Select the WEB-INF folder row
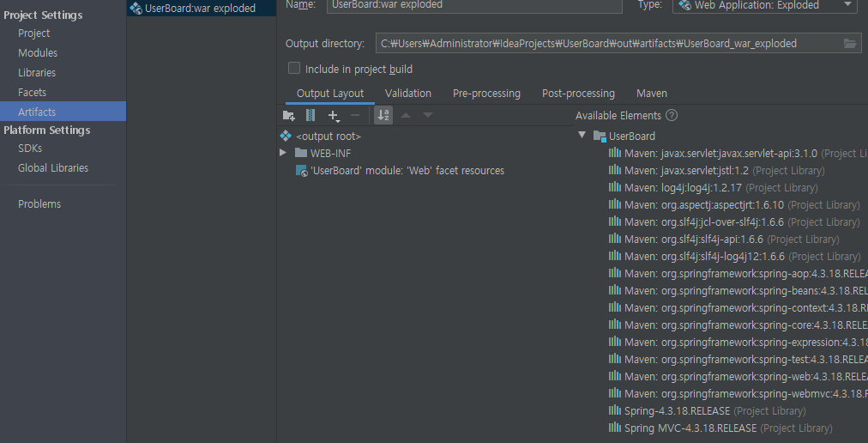Image resolution: width=868 pixels, height=443 pixels. pyautogui.click(x=330, y=153)
